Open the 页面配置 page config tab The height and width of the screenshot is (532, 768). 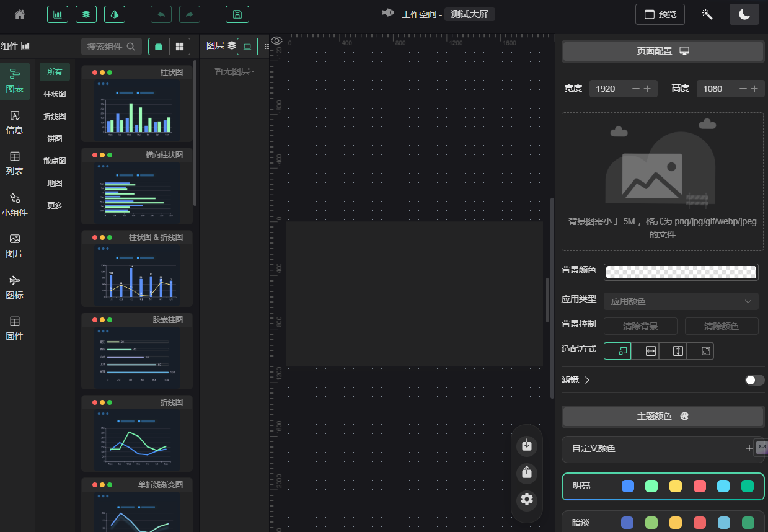pos(663,51)
